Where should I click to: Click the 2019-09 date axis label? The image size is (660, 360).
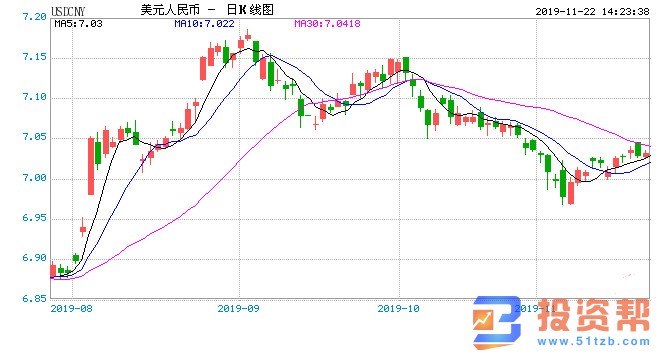tap(238, 309)
